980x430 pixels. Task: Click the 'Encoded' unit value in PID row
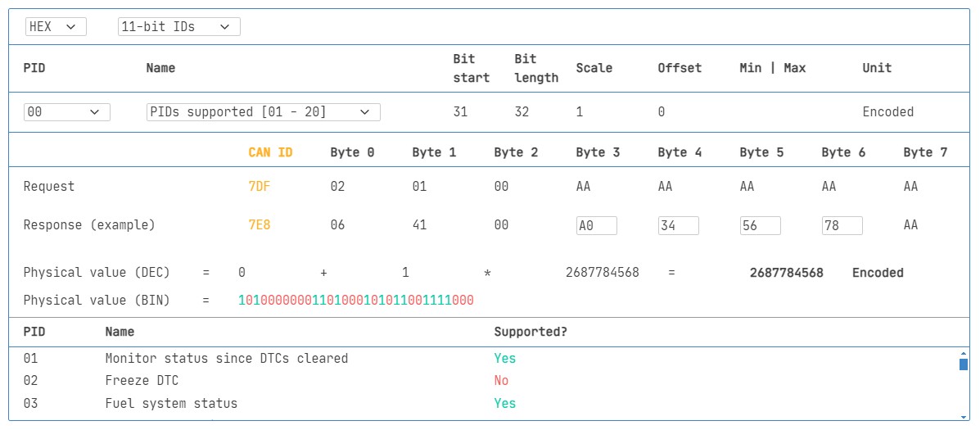tap(888, 112)
